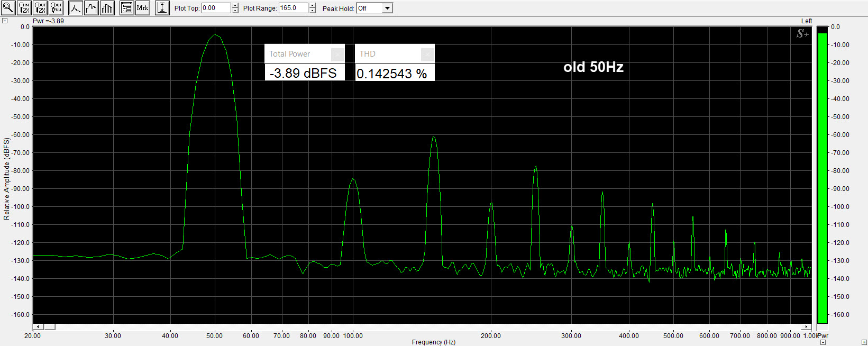This screenshot has height=346, width=868.
Task: Click the horizontal scrollbar left arrow
Action: tap(37, 327)
